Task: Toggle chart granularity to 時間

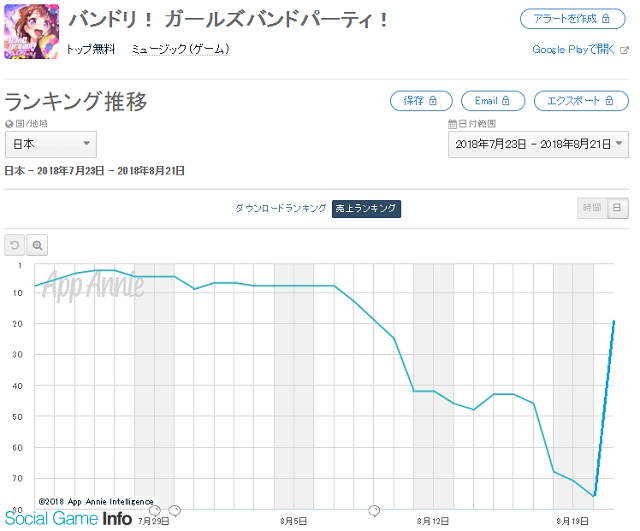Action: (592, 208)
